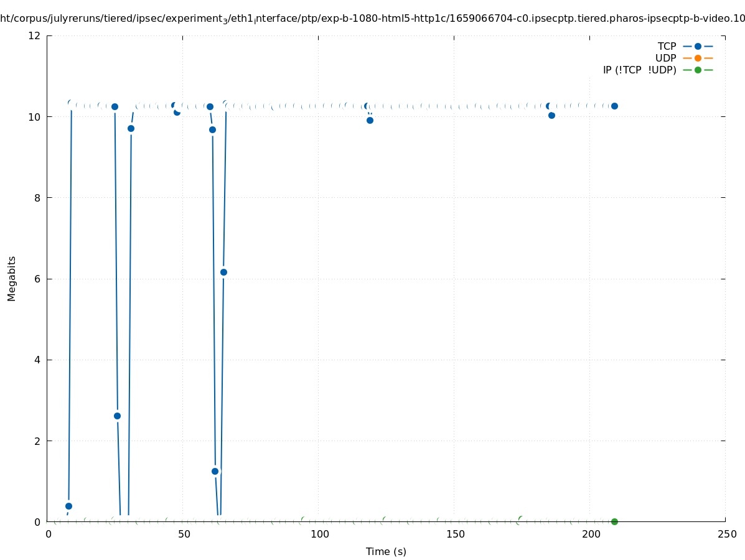
Task: Pick the first TCP point near 0.4 Megabits
Action: point(68,506)
